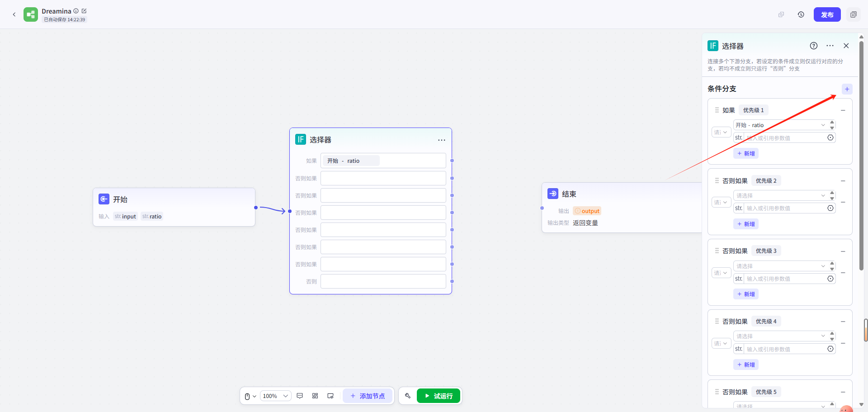Select the 开始 node on the canvas
Viewport: 868px width, 412px height.
coord(174,207)
